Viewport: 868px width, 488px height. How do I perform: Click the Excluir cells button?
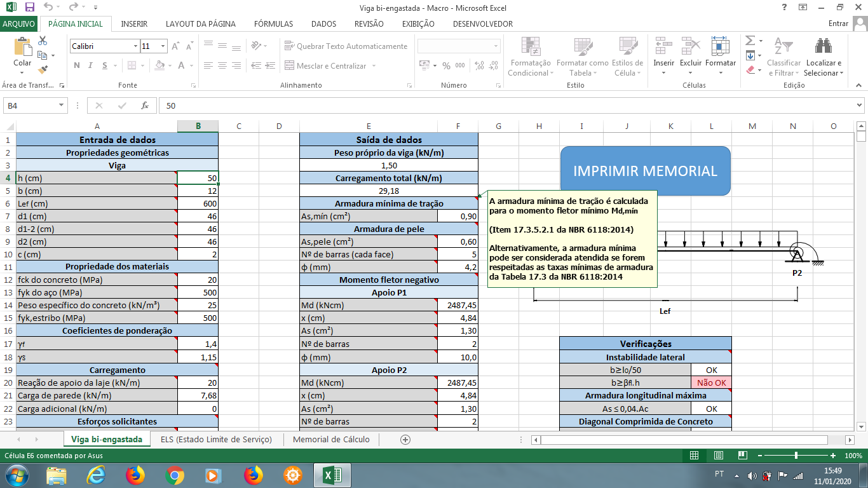[691, 57]
